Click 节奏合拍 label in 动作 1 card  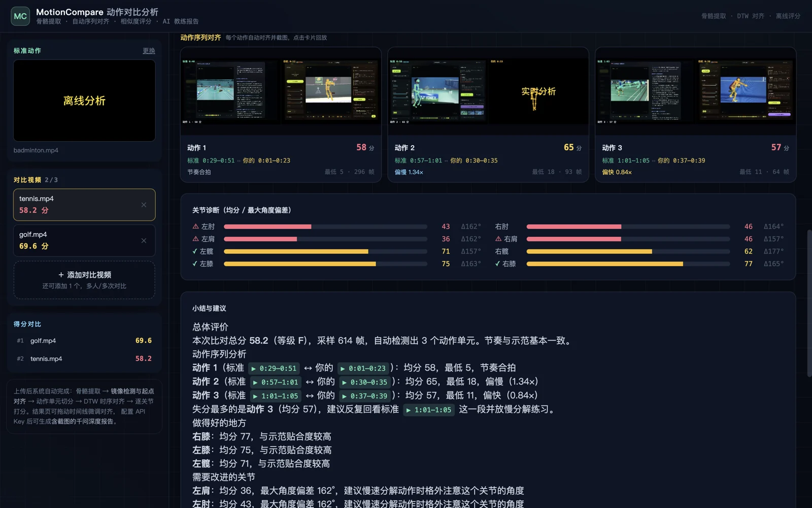(x=199, y=172)
